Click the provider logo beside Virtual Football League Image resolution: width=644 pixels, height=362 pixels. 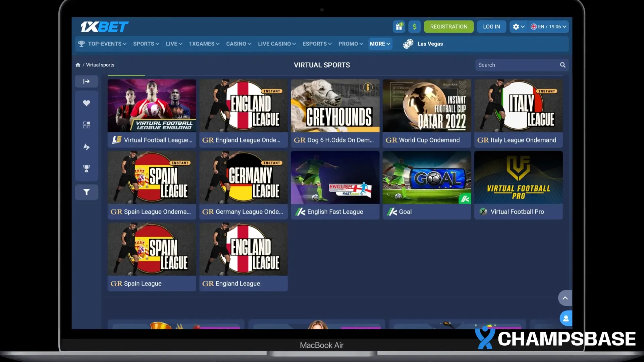tap(117, 140)
